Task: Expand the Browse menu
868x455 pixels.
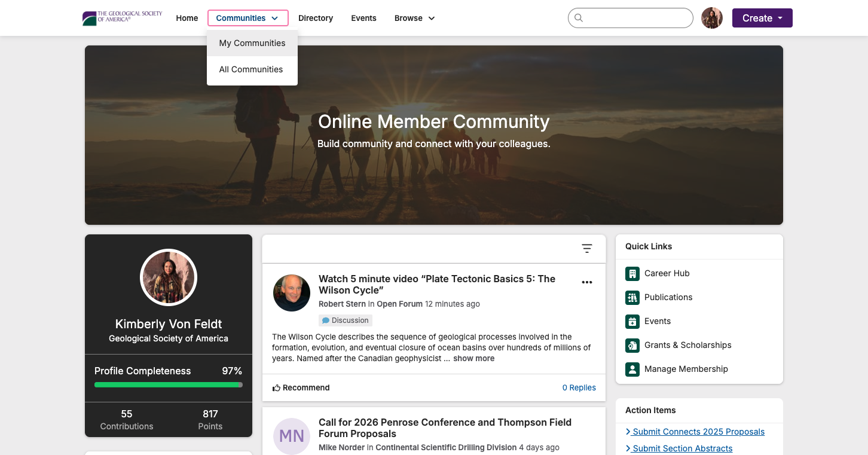Action: 414,18
